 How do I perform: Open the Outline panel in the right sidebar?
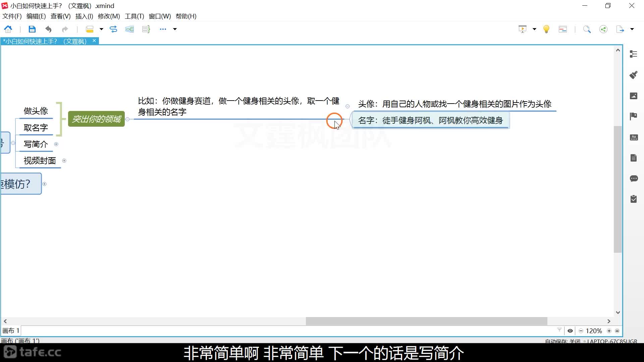pyautogui.click(x=634, y=54)
